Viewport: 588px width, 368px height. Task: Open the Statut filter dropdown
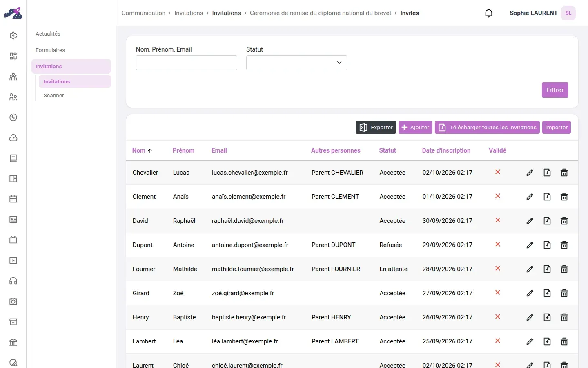297,63
